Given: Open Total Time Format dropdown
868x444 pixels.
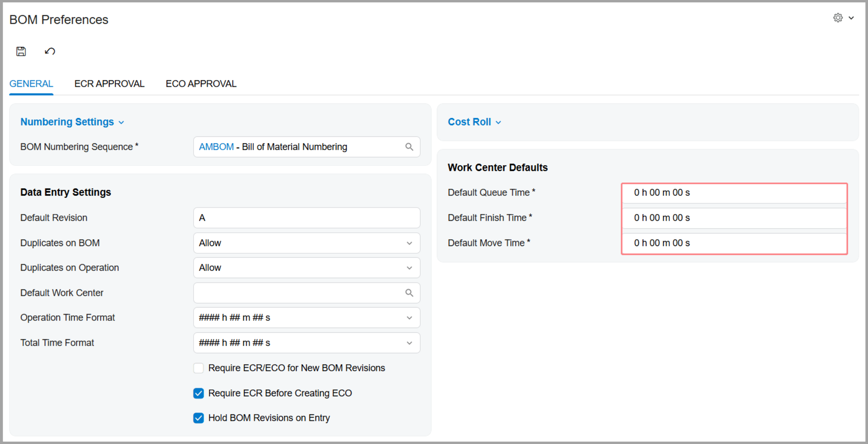Looking at the screenshot, I should click(x=306, y=343).
